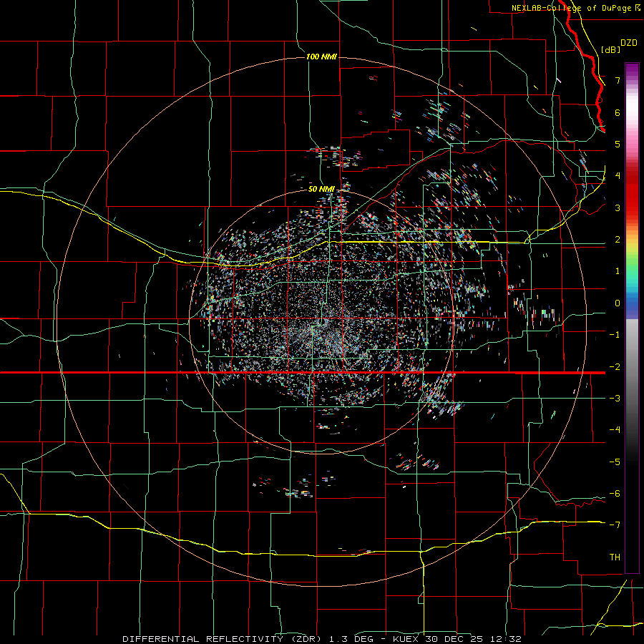Click the ZDR color scale bar
Viewport: 644px width, 644px height.
coord(632,318)
